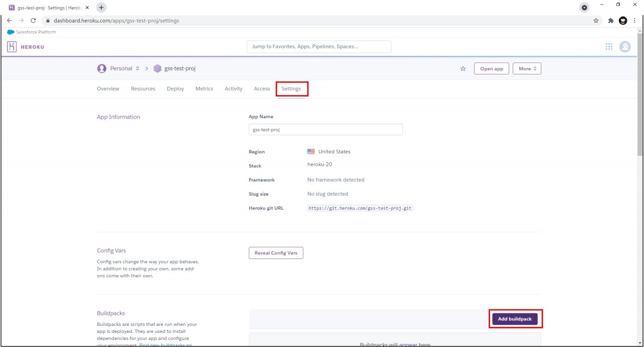
Task: Focus the App Name text field
Action: pos(326,130)
